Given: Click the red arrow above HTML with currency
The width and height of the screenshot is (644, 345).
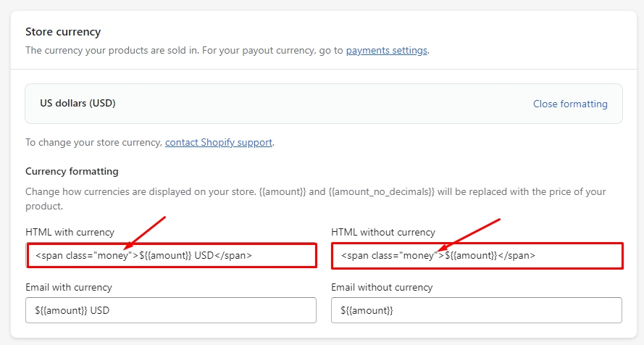Looking at the screenshot, I should click(146, 232).
